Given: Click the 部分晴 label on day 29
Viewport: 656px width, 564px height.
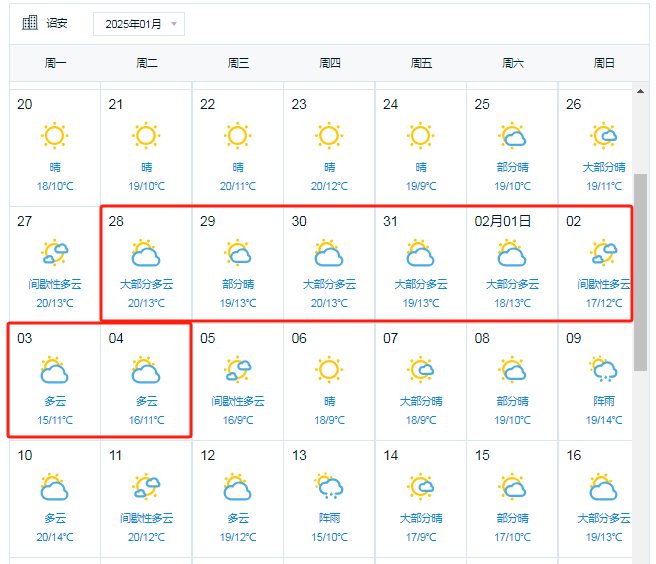Looking at the screenshot, I should coord(238,285).
